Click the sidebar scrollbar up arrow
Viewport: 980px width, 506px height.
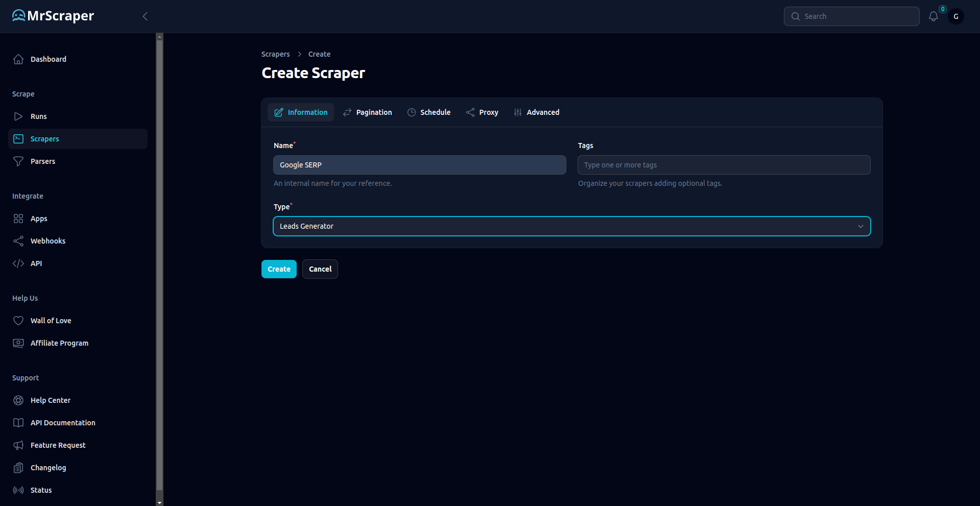pyautogui.click(x=159, y=37)
